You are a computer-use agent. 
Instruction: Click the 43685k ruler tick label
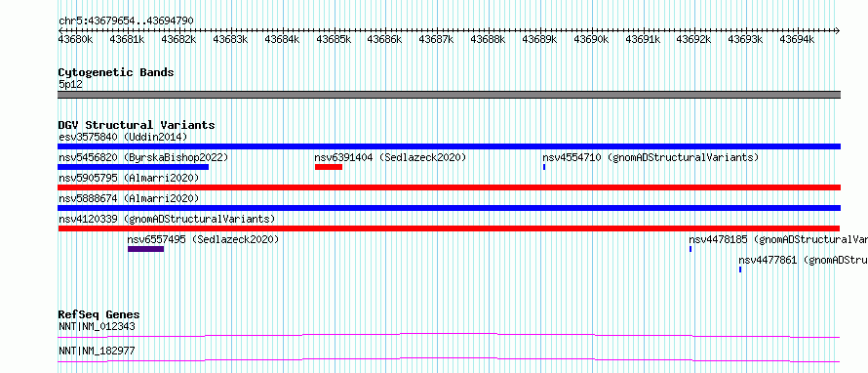334,39
